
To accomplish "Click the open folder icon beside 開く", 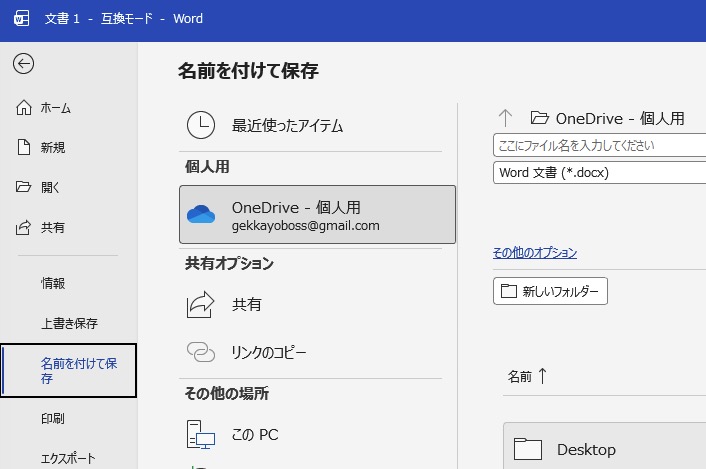I will coord(23,186).
